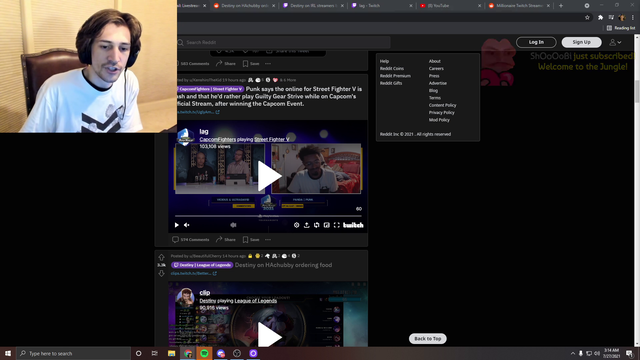Open the Help footer link
This screenshot has width=640, height=360.
coord(384,61)
